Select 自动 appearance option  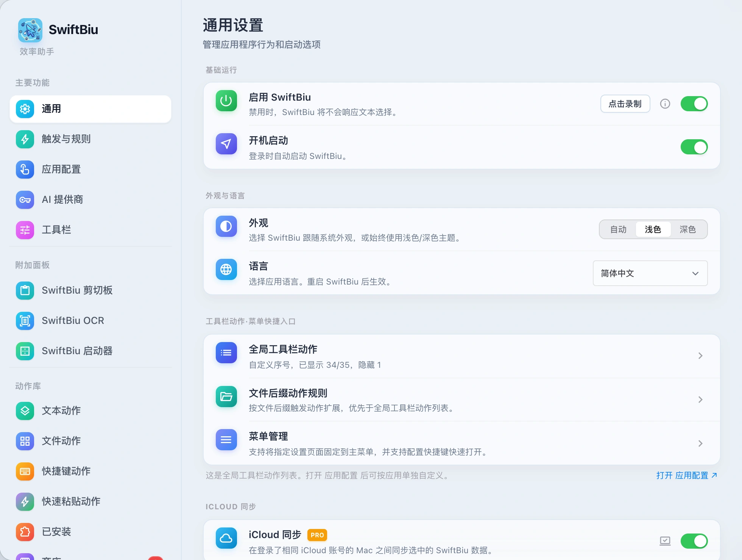[x=618, y=229]
